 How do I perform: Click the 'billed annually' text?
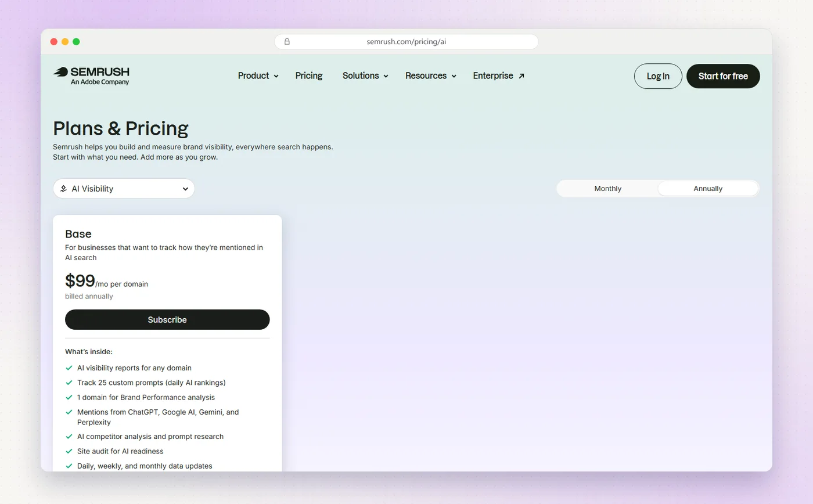89,296
